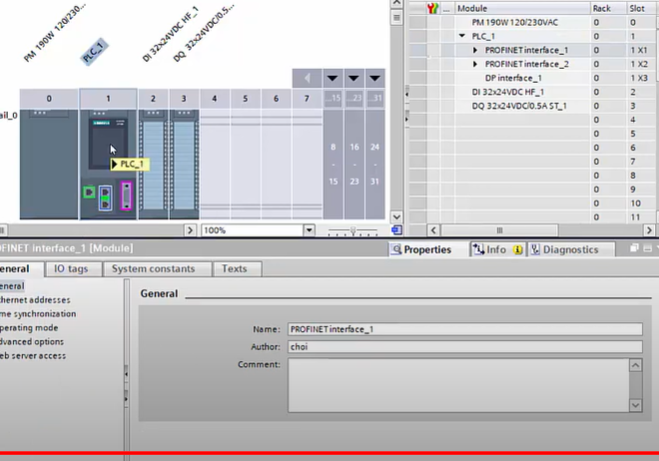Open Ethernet addresses in property navigation
The height and width of the screenshot is (461, 659).
(35, 300)
